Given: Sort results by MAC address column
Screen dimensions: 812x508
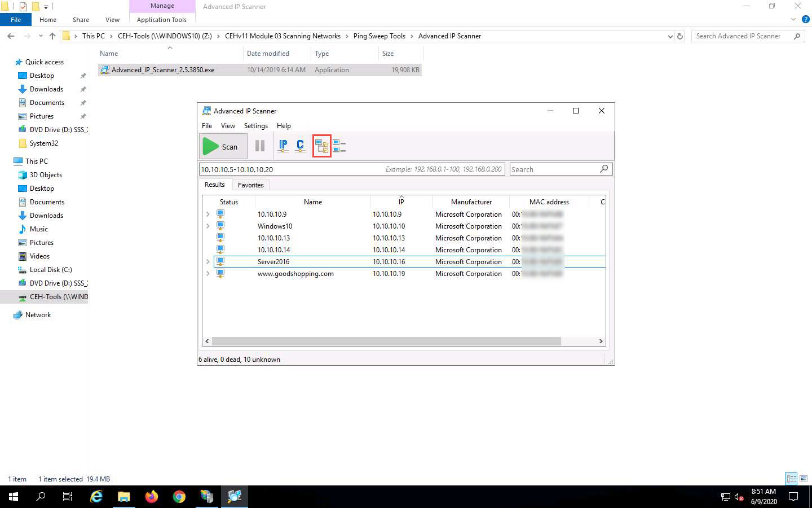Looking at the screenshot, I should pos(549,202).
